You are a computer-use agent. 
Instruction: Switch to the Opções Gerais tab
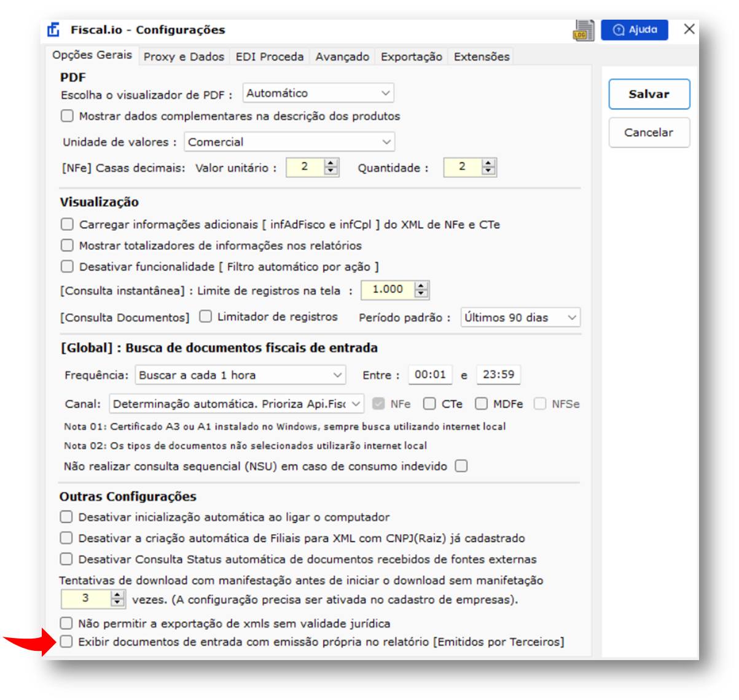point(92,55)
